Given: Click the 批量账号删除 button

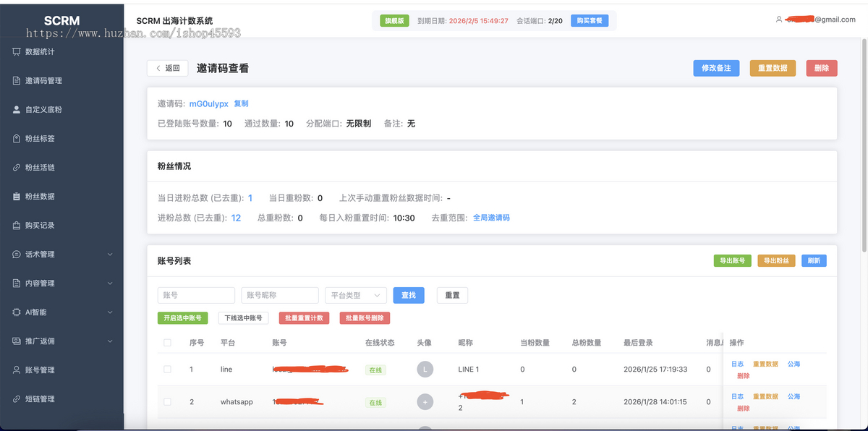Looking at the screenshot, I should click(x=365, y=318).
